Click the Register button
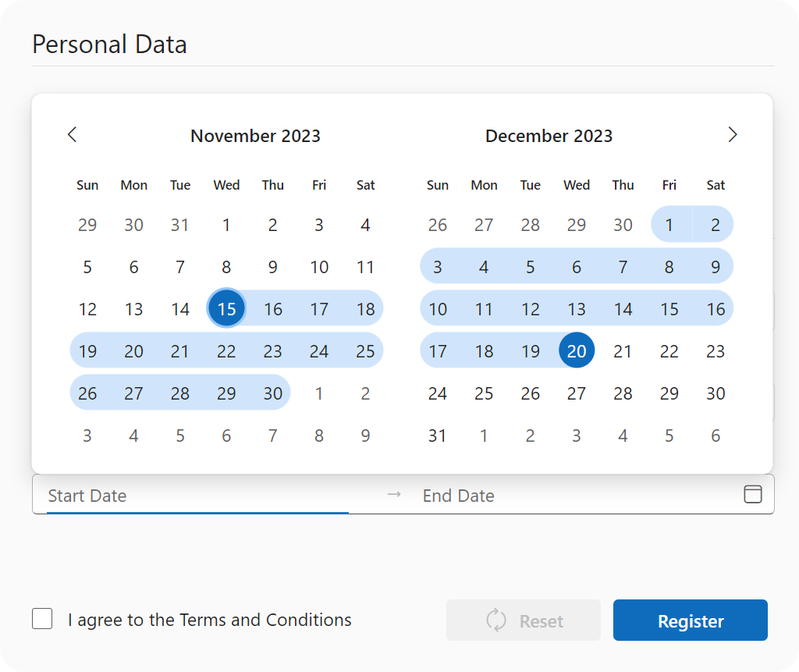799x672 pixels. 690,620
